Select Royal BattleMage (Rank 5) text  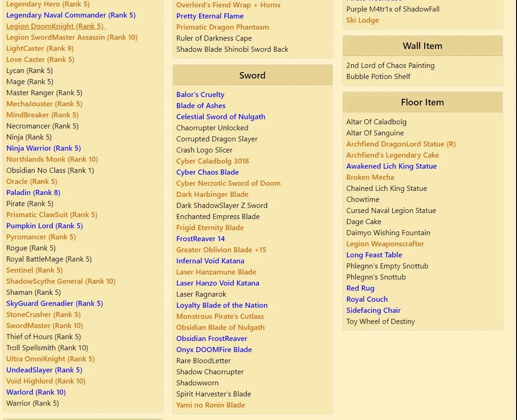(49, 259)
